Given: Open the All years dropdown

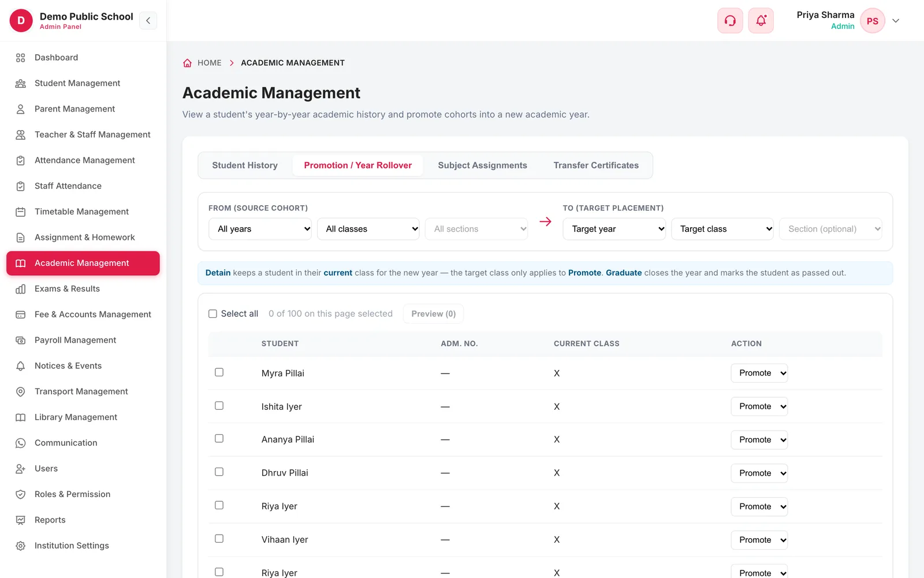Looking at the screenshot, I should (x=260, y=229).
